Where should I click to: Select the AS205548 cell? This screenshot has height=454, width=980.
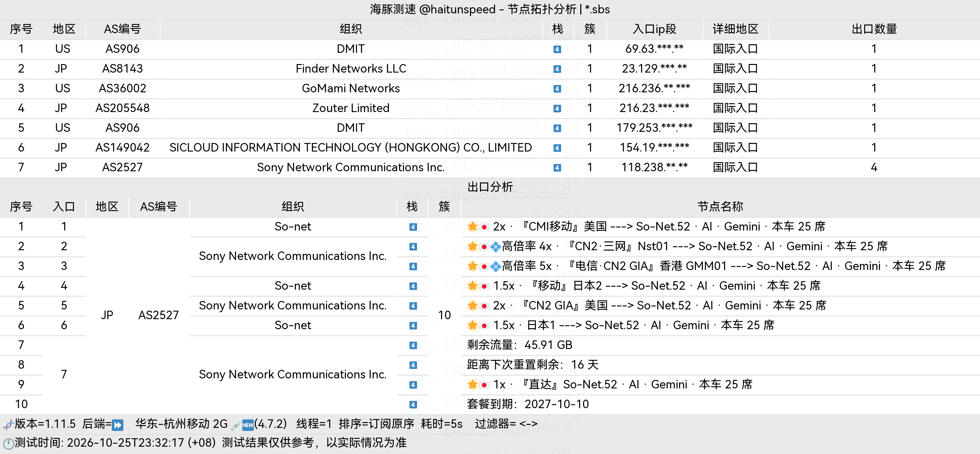pos(122,108)
